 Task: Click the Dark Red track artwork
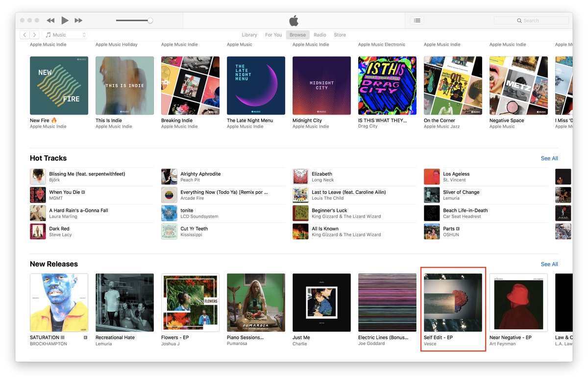(x=38, y=231)
